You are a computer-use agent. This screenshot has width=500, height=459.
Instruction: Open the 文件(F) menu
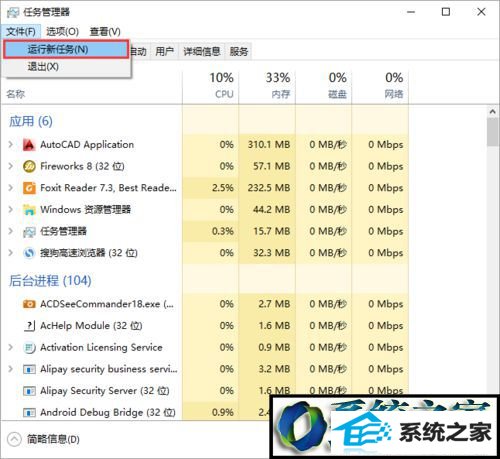pyautogui.click(x=21, y=32)
